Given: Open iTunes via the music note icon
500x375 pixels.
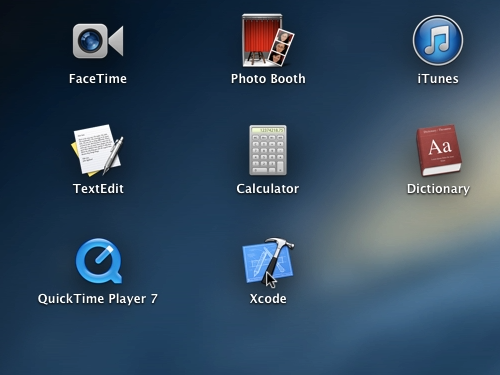Looking at the screenshot, I should (438, 40).
